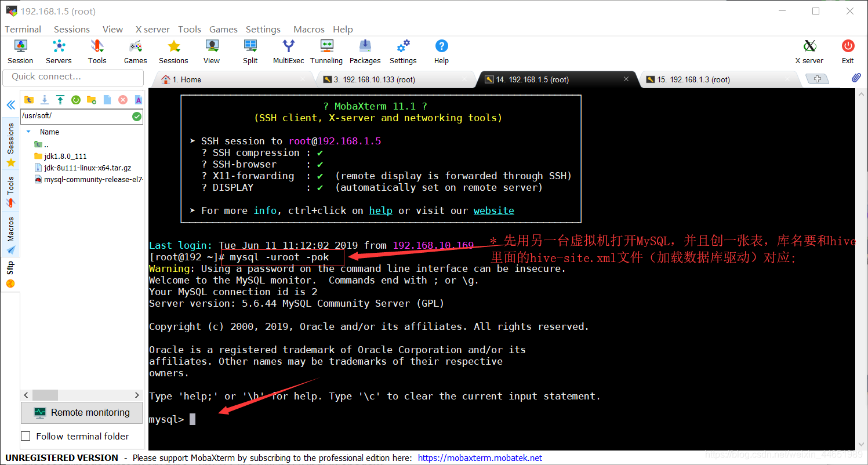This screenshot has width=868, height=465.
Task: Open the Sessions vertical side tab
Action: (10, 143)
